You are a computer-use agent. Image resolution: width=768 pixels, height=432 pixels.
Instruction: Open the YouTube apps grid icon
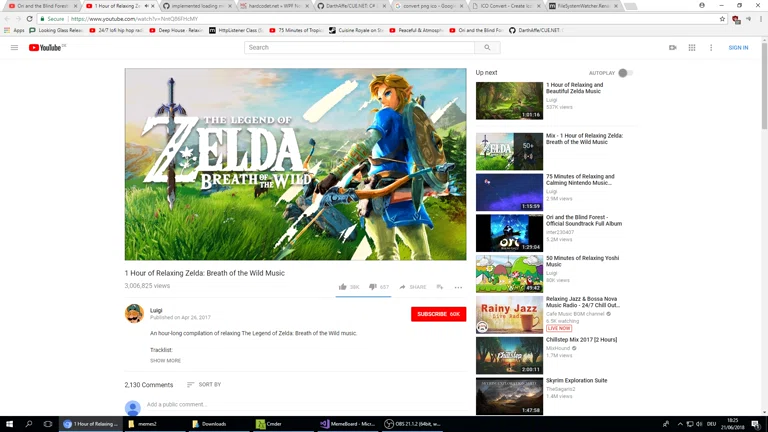tap(691, 47)
